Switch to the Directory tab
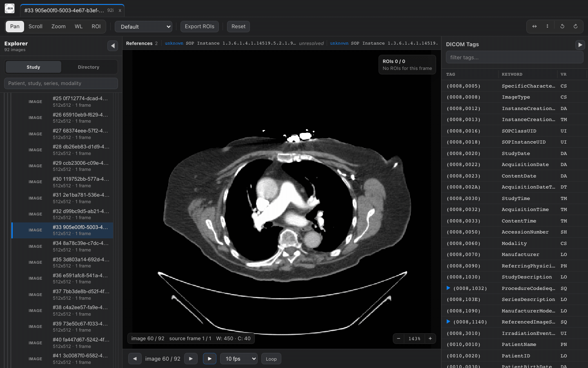 point(89,67)
